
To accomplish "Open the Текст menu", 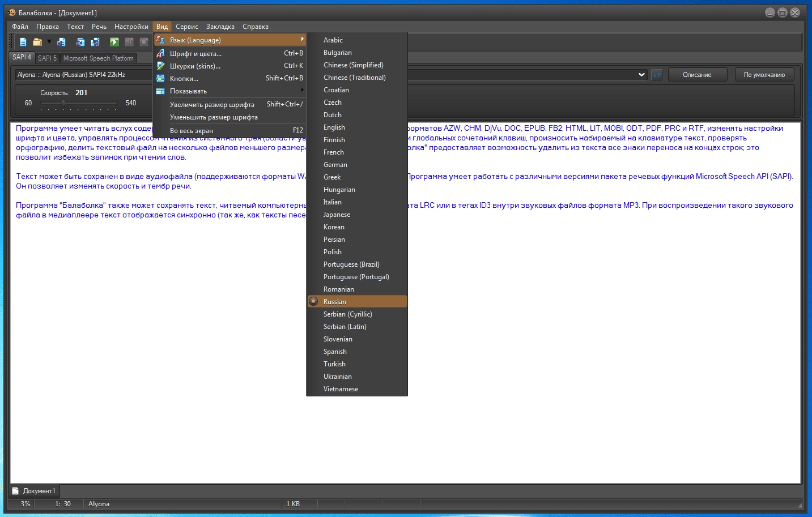I will [75, 27].
